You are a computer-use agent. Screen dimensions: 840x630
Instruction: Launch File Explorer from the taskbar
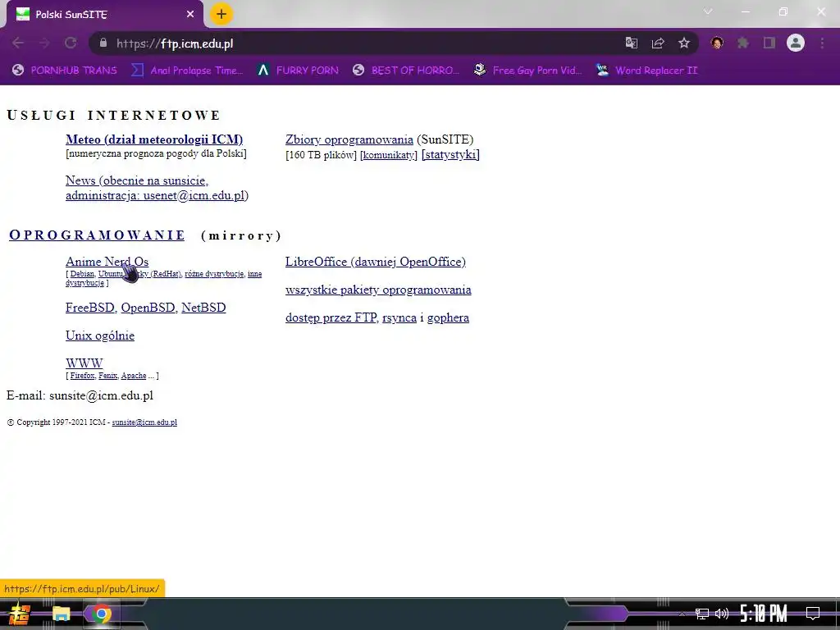coord(61,614)
